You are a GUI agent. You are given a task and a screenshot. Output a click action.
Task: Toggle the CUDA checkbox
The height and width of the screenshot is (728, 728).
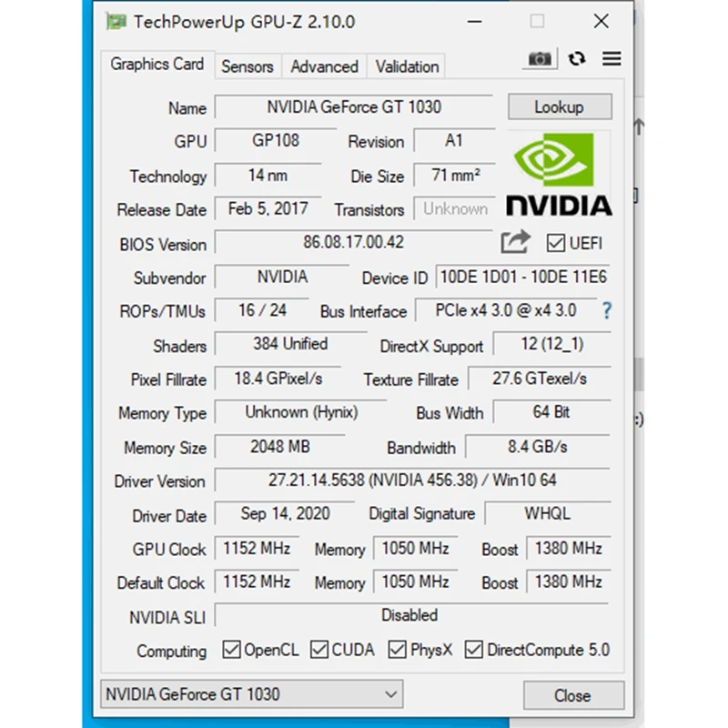319,650
